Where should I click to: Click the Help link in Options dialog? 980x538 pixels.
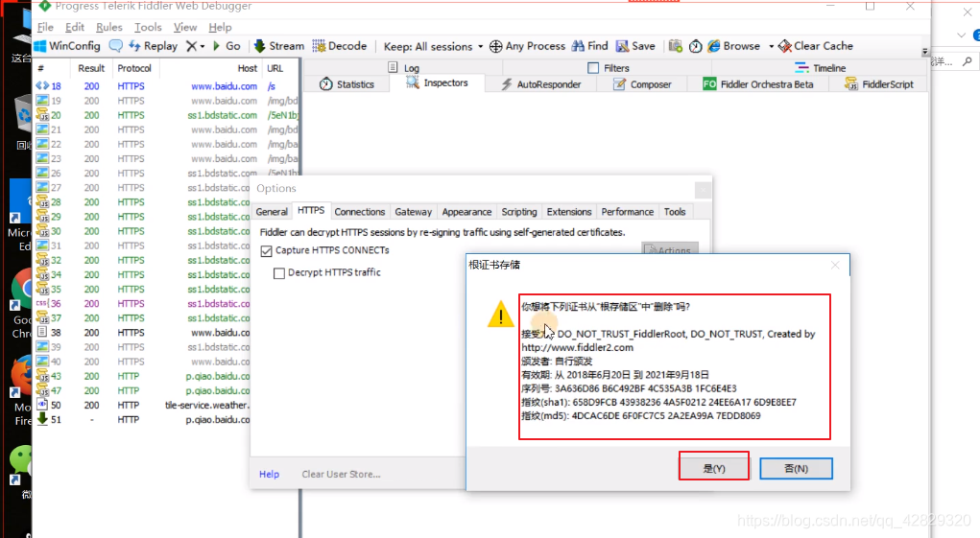[270, 475]
